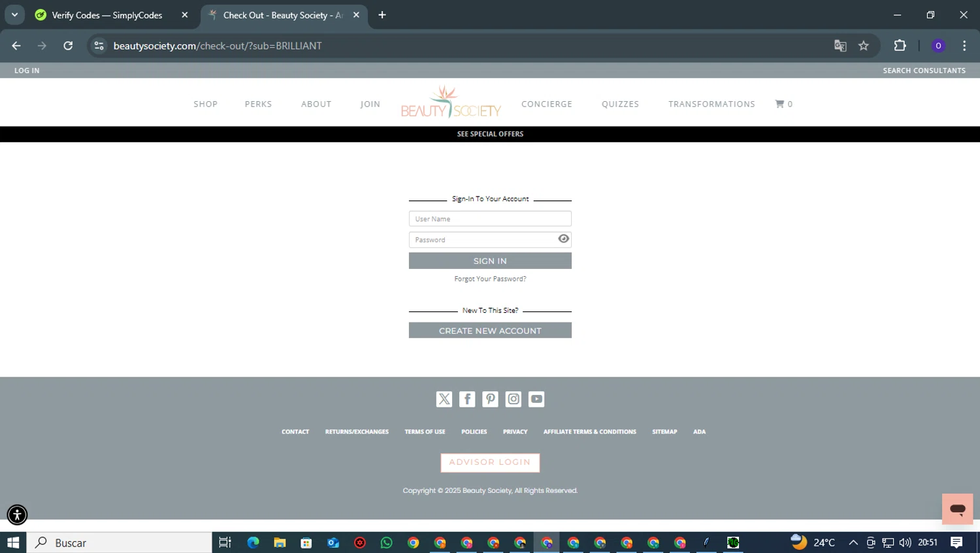Open File Explorer from taskbar

coord(280,543)
